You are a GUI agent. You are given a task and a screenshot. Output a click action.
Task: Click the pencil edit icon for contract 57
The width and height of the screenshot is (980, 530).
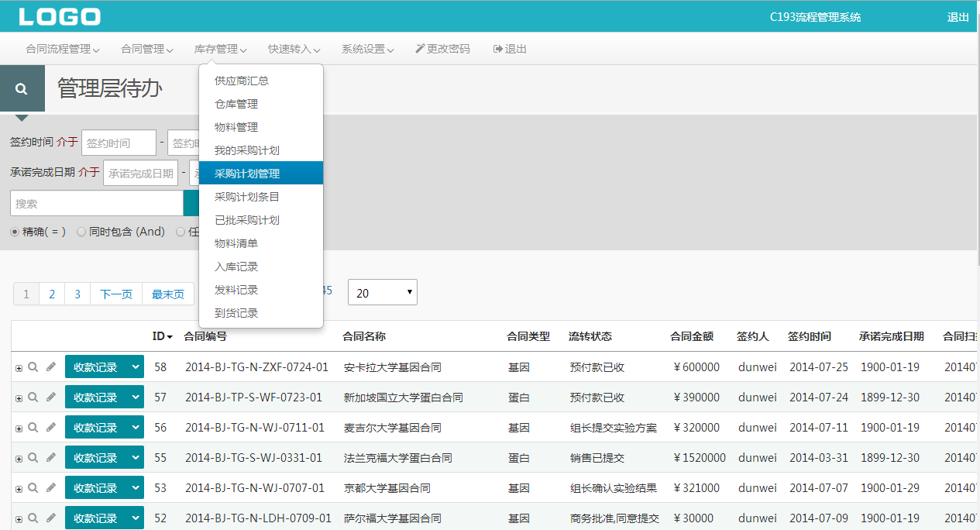pos(51,397)
